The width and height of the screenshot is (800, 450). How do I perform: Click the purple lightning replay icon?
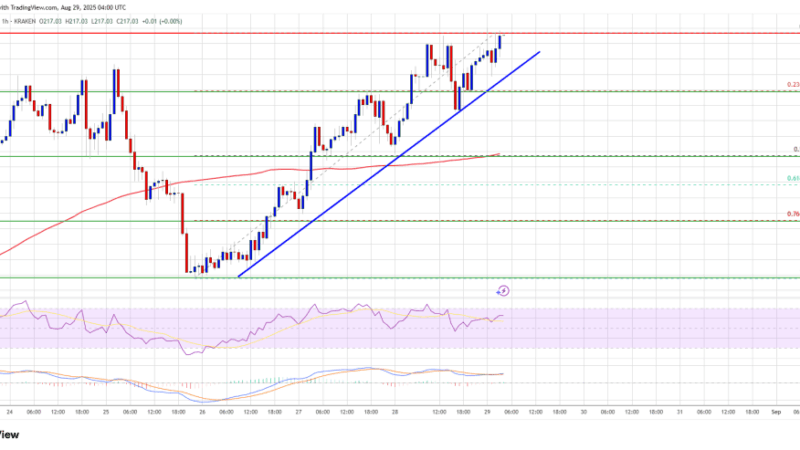point(503,291)
